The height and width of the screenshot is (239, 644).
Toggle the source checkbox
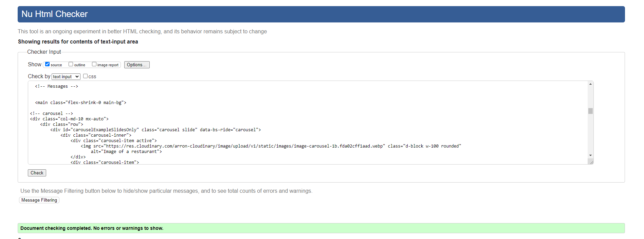tap(47, 64)
